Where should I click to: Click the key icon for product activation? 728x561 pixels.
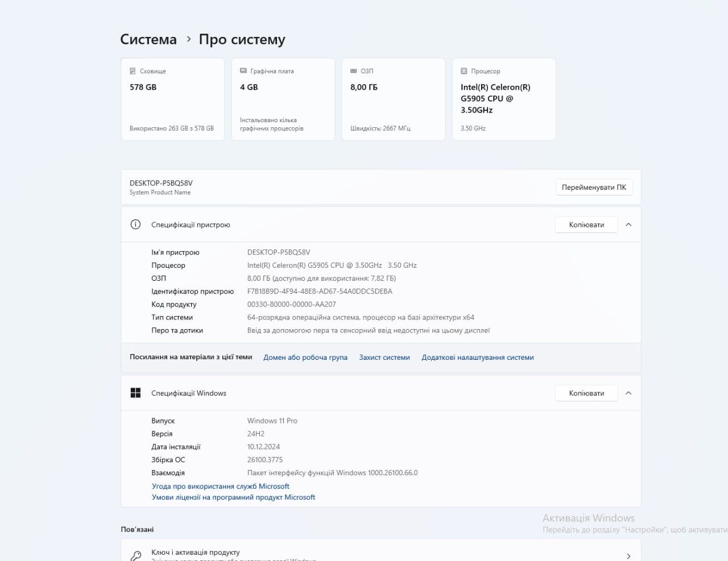point(136,556)
